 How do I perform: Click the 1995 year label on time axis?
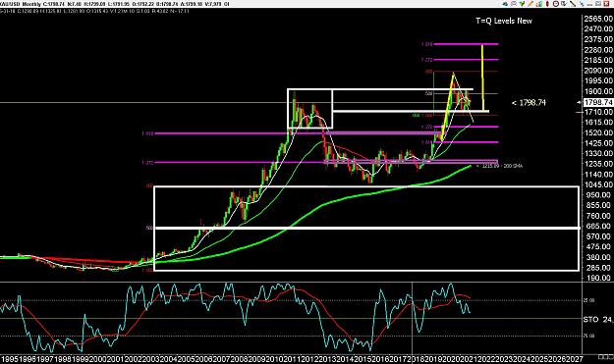click(x=9, y=359)
